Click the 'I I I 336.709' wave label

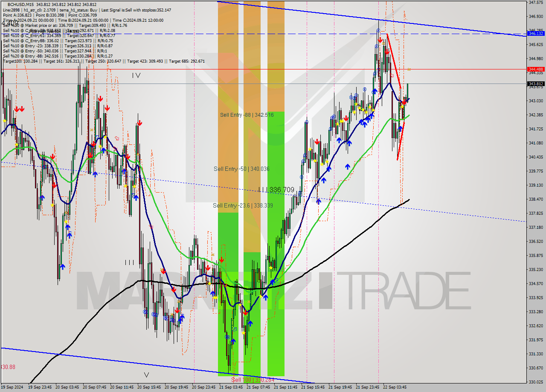pos(276,190)
